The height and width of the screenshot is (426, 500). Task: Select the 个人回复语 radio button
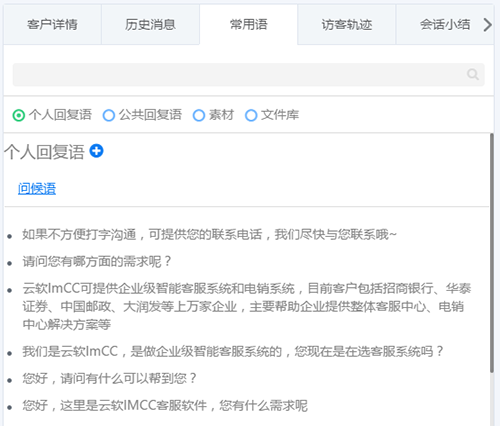[19, 115]
